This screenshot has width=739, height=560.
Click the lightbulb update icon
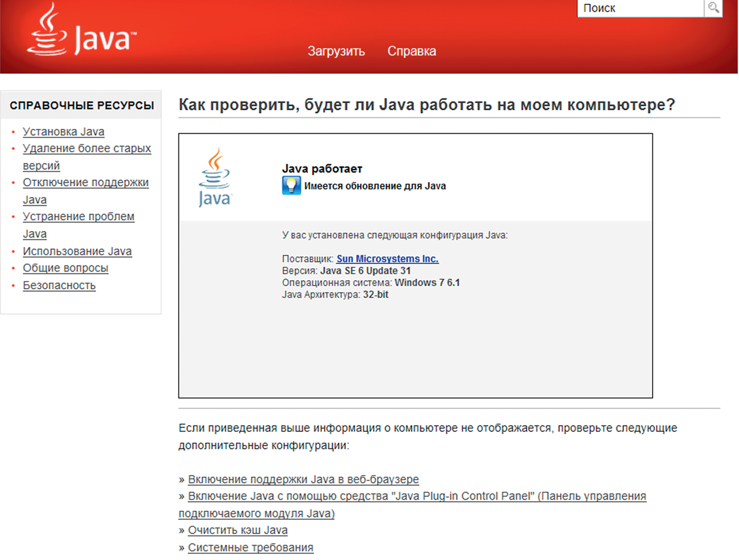coord(291,185)
